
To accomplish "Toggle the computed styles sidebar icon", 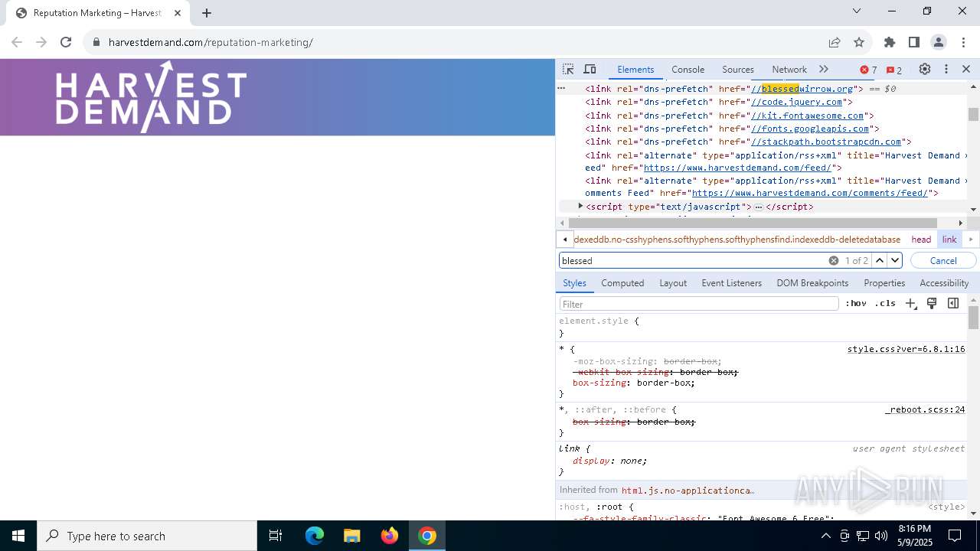I will 953,304.
